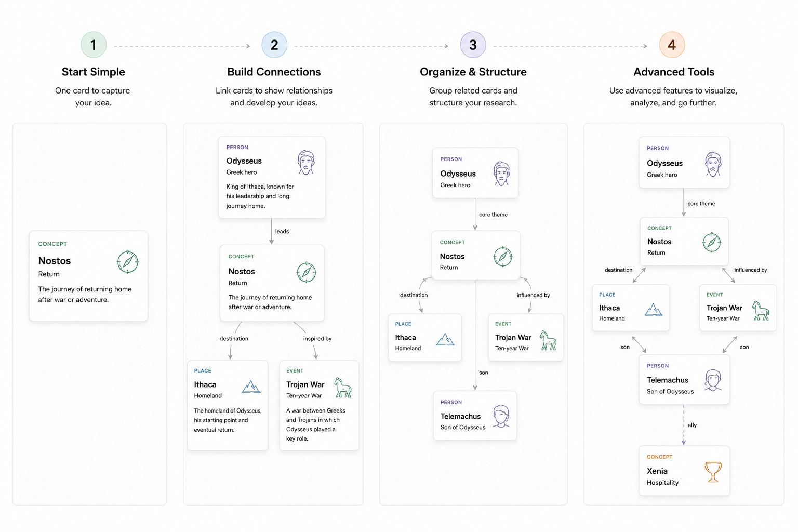Open the Build Connections heading
Viewport: 798px width, 532px height.
pyautogui.click(x=274, y=72)
